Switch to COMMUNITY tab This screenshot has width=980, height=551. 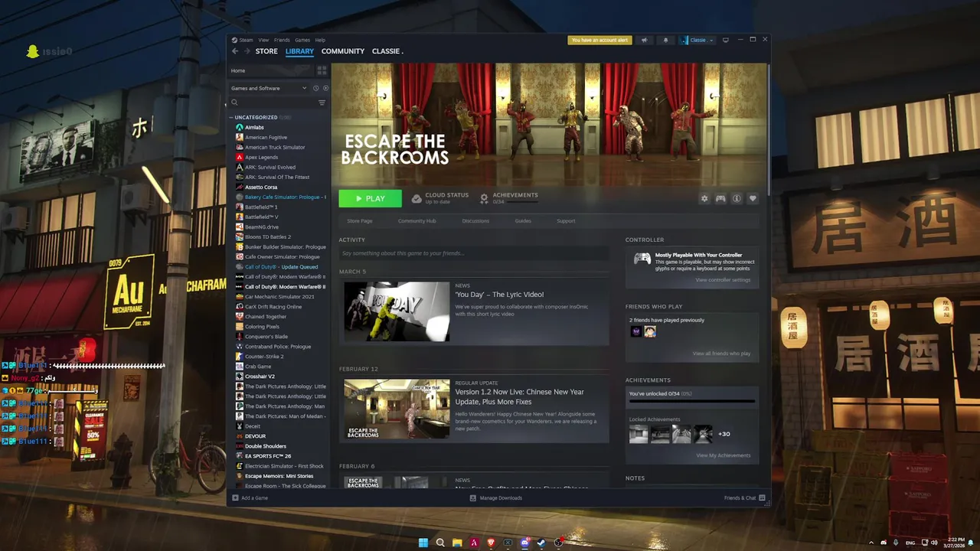(343, 51)
